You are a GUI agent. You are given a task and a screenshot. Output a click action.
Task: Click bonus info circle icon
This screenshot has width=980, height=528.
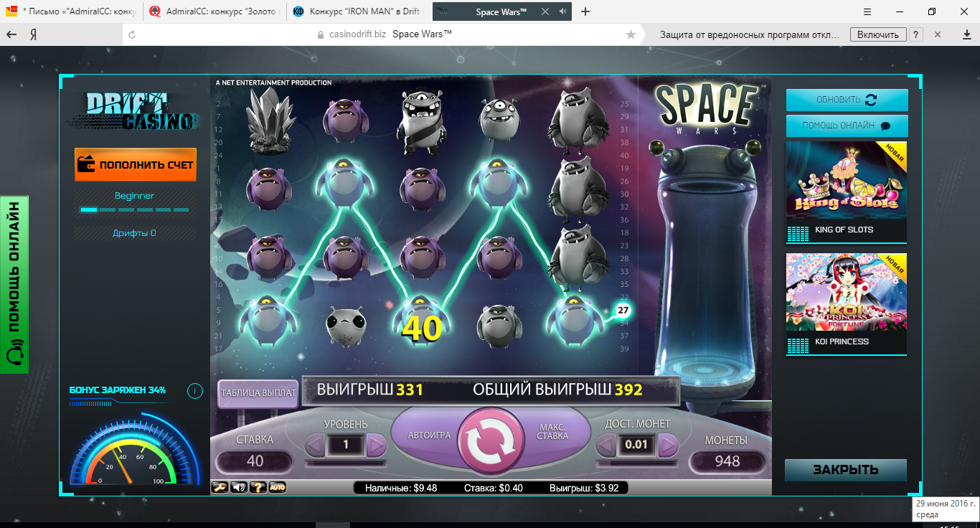(x=194, y=391)
